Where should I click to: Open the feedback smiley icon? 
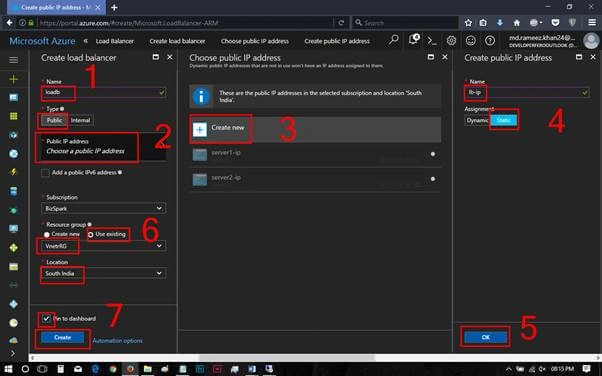(x=471, y=40)
